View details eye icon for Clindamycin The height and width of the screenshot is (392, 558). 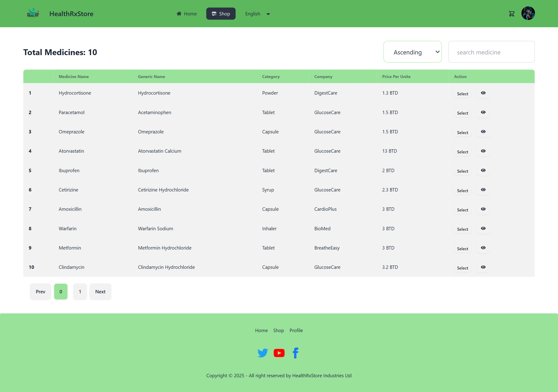[483, 267]
